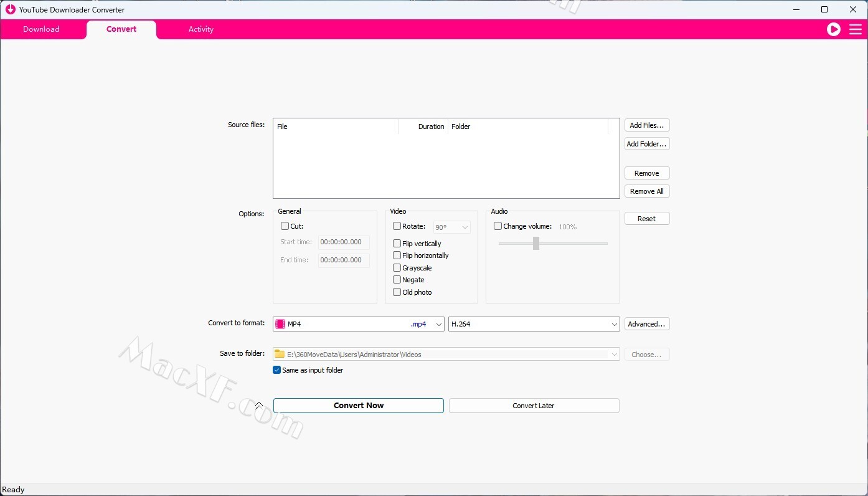Click the Remove All button
Image resolution: width=868 pixels, height=496 pixels.
click(x=647, y=191)
